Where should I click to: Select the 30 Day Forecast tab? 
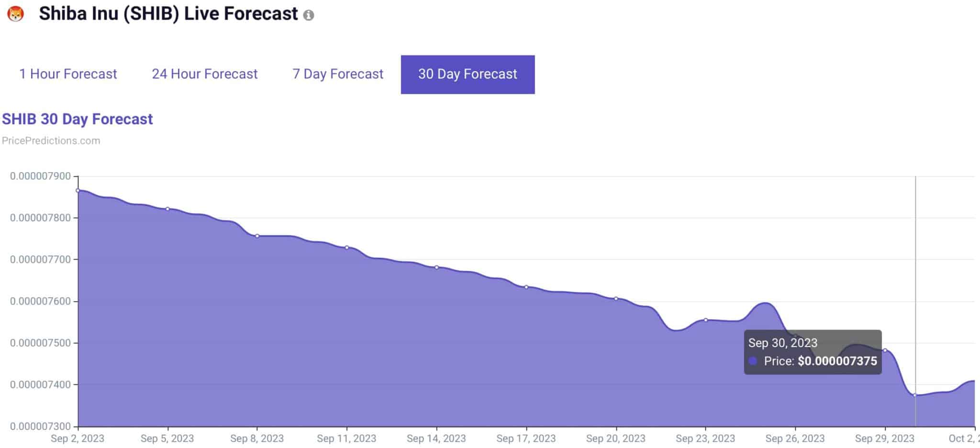pos(468,75)
